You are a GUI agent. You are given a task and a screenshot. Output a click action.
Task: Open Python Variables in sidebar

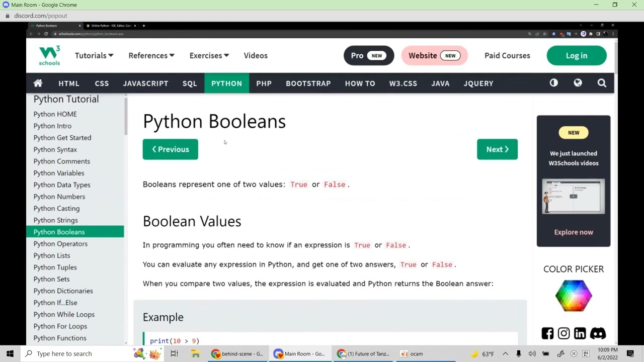59,173
